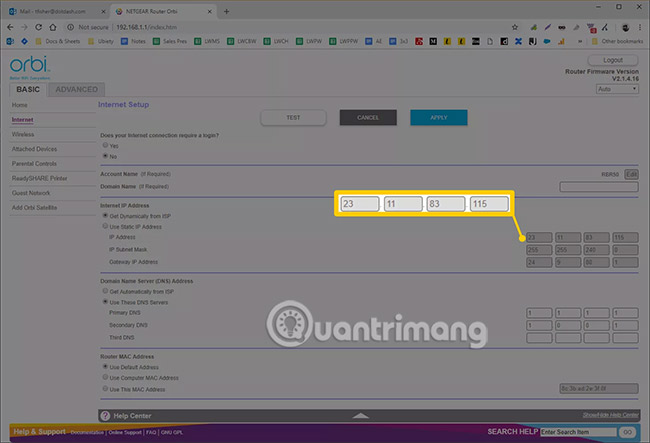Select Yes for login required
This screenshot has height=443, width=650.
tap(105, 145)
